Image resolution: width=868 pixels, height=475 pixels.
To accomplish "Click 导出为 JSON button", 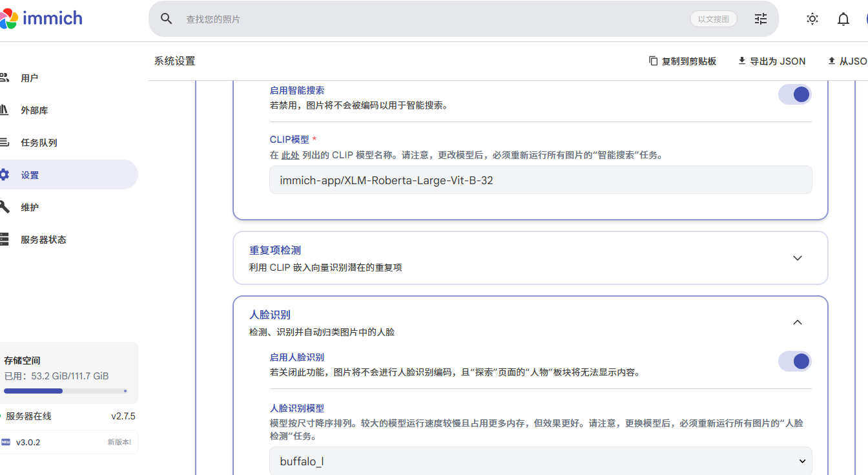I will [772, 61].
